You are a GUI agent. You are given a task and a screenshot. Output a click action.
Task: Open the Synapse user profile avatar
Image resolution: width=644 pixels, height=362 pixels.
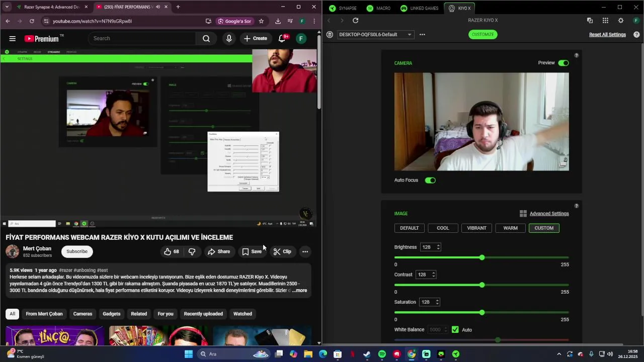pyautogui.click(x=636, y=21)
